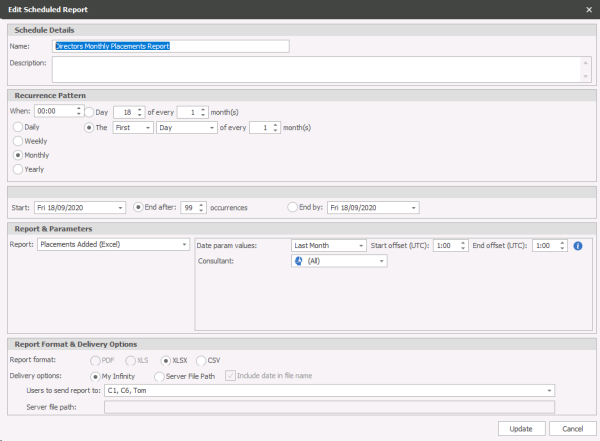The image size is (600, 441).
Task: Select the Daily recurrence option
Action: pos(18,127)
